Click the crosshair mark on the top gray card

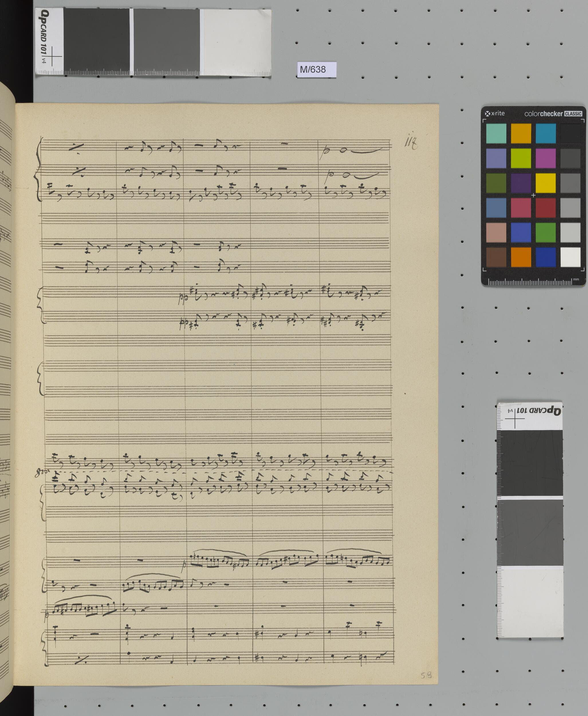pos(52,56)
